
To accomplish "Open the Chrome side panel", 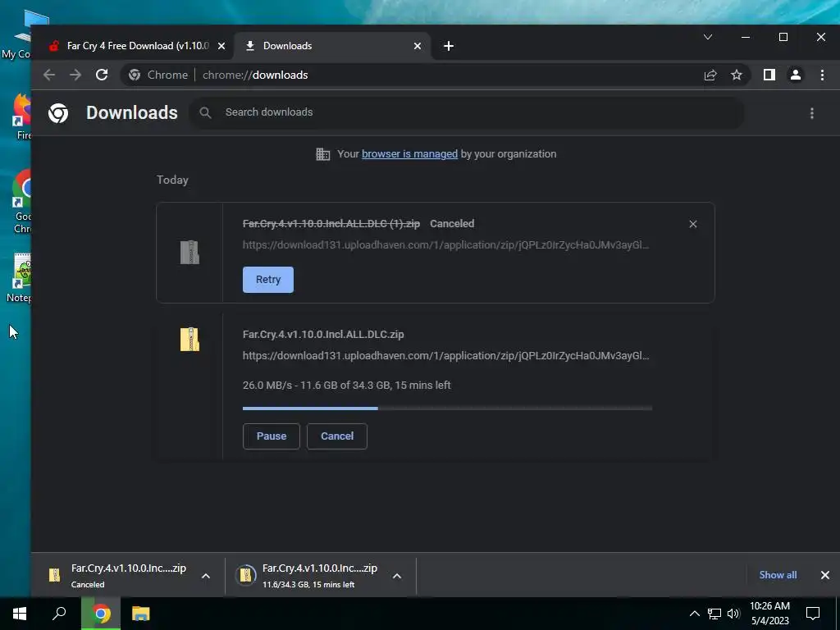I will (x=769, y=75).
